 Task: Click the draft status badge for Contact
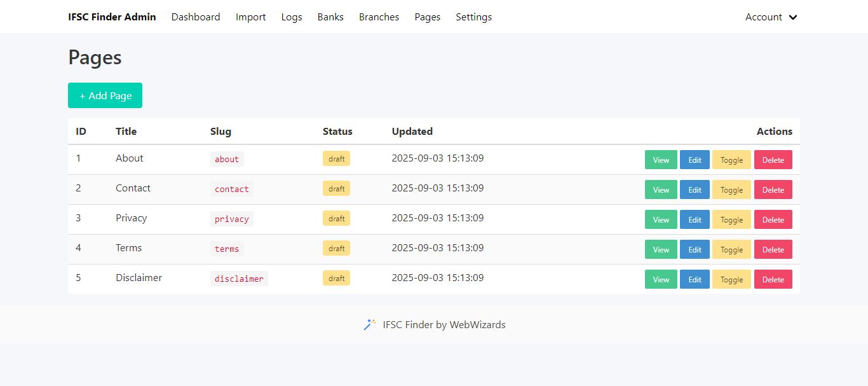click(336, 189)
